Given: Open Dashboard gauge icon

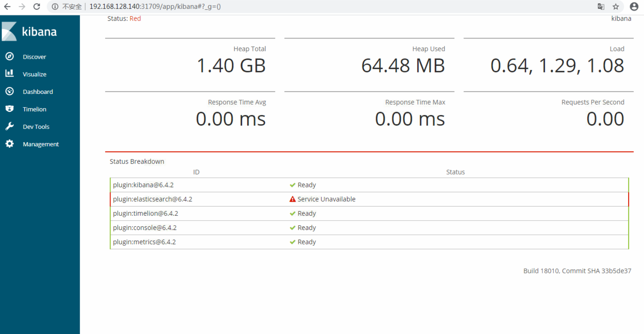Looking at the screenshot, I should click(10, 91).
